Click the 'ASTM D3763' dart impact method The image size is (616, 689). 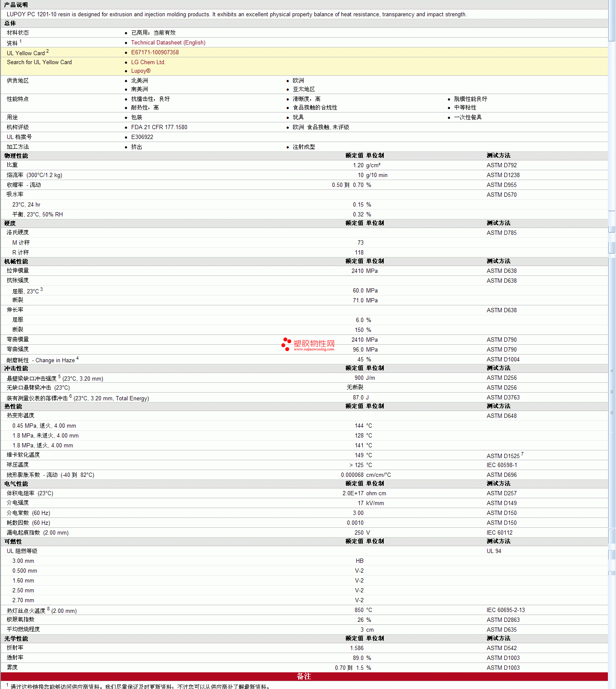coord(503,398)
